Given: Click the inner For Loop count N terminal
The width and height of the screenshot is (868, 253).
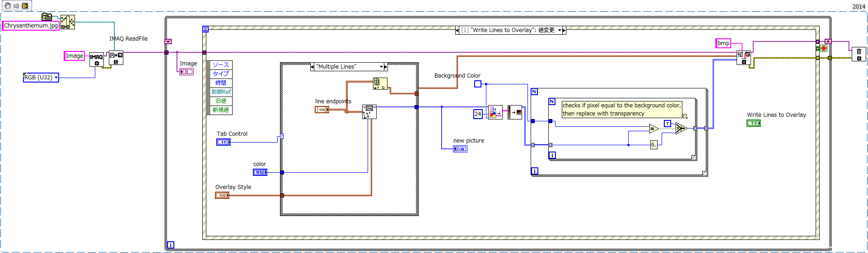Looking at the screenshot, I should [552, 101].
